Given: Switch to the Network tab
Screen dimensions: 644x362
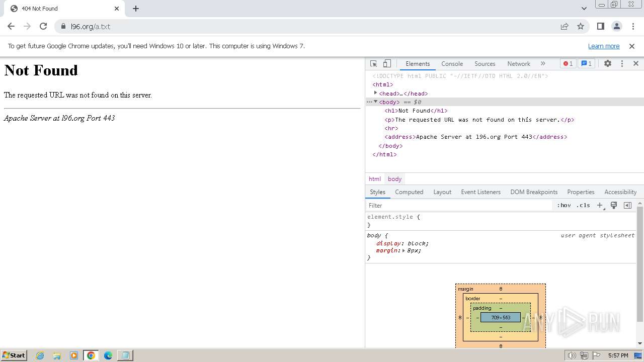Looking at the screenshot, I should pos(519,64).
